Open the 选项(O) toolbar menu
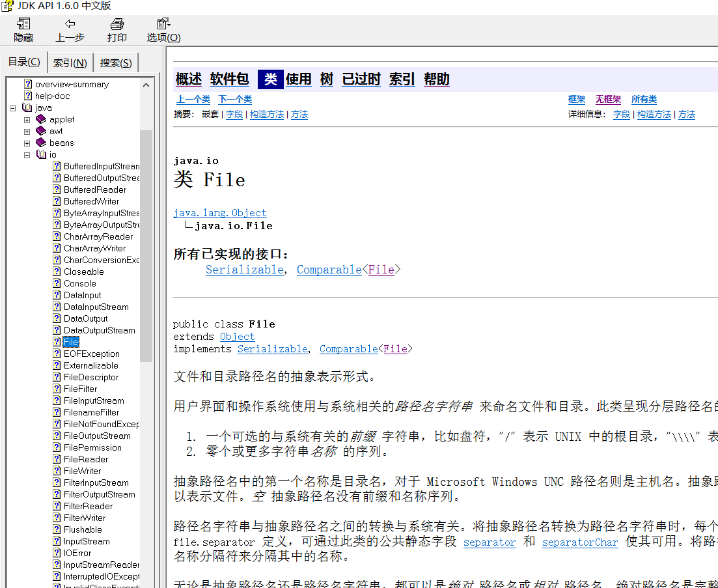The image size is (718, 588). click(x=163, y=30)
